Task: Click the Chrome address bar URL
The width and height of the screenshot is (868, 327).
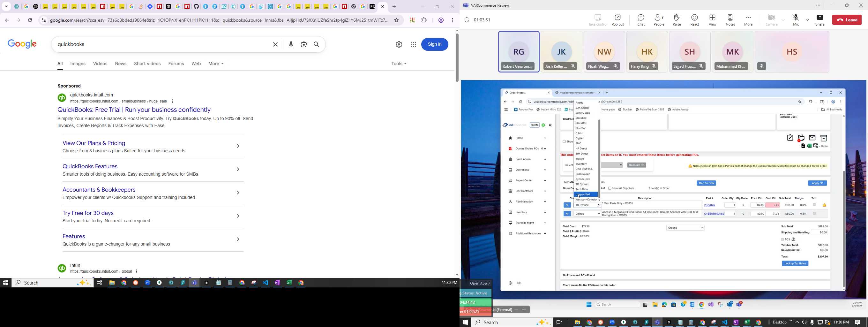Action: coord(219,20)
